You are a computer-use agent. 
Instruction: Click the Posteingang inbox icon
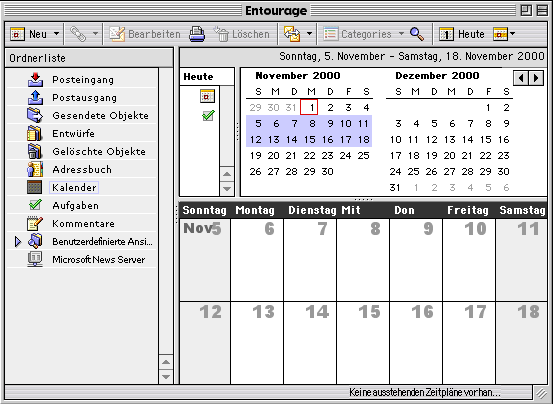pyautogui.click(x=35, y=80)
